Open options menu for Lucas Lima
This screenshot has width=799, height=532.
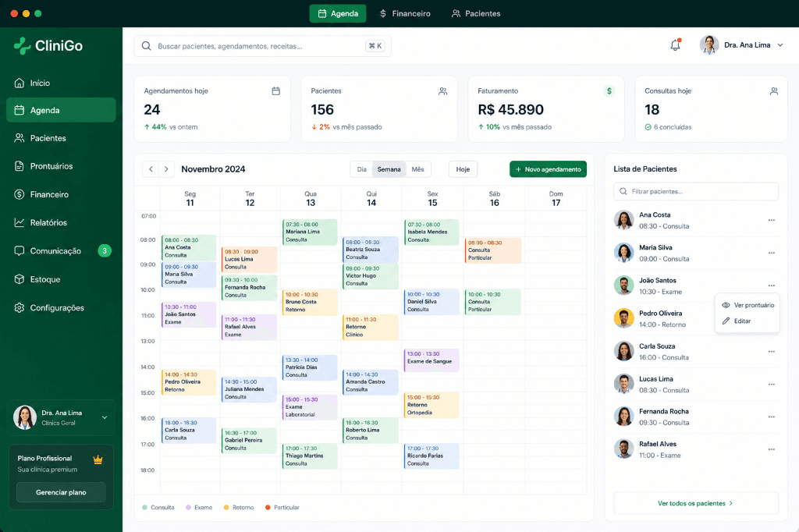(772, 385)
